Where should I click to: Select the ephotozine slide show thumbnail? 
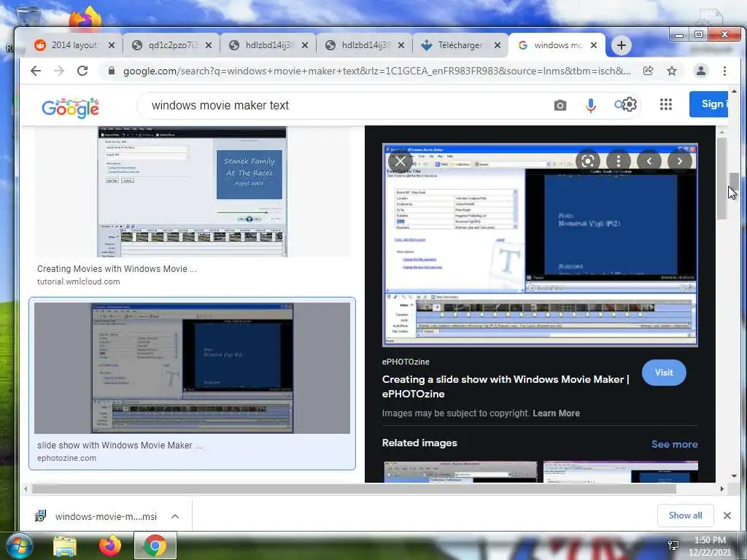click(192, 368)
